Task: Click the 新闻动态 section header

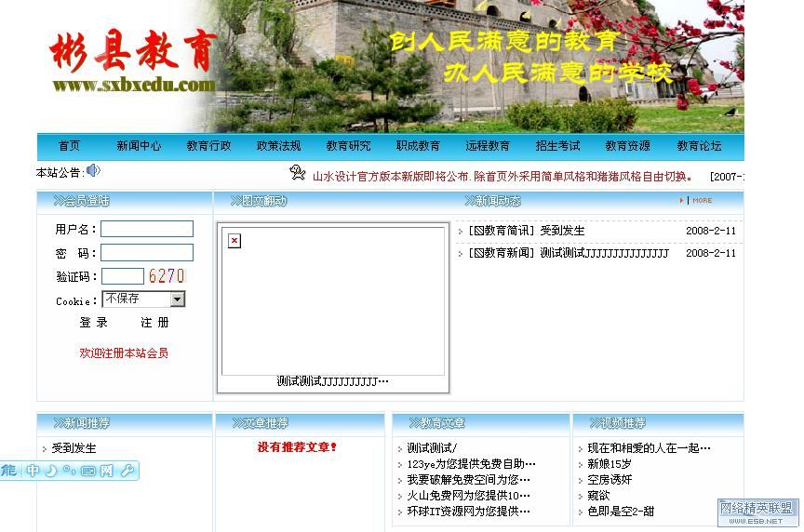Action: (493, 200)
